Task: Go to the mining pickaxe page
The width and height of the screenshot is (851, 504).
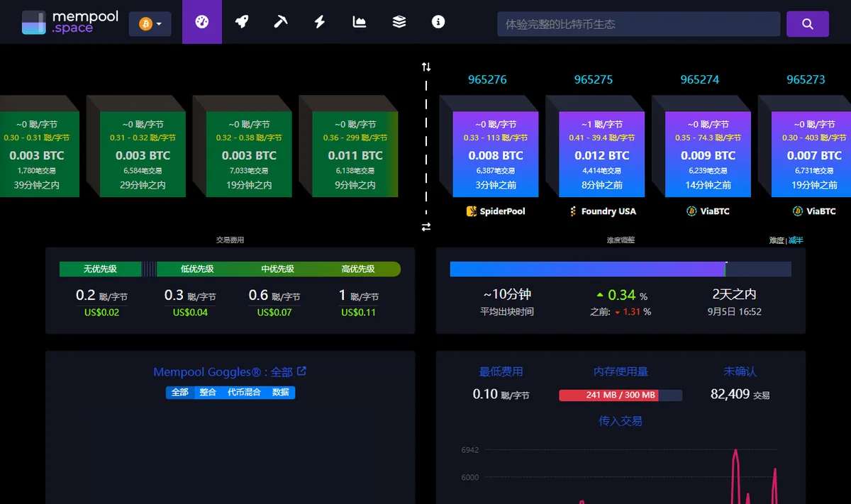Action: click(x=281, y=22)
